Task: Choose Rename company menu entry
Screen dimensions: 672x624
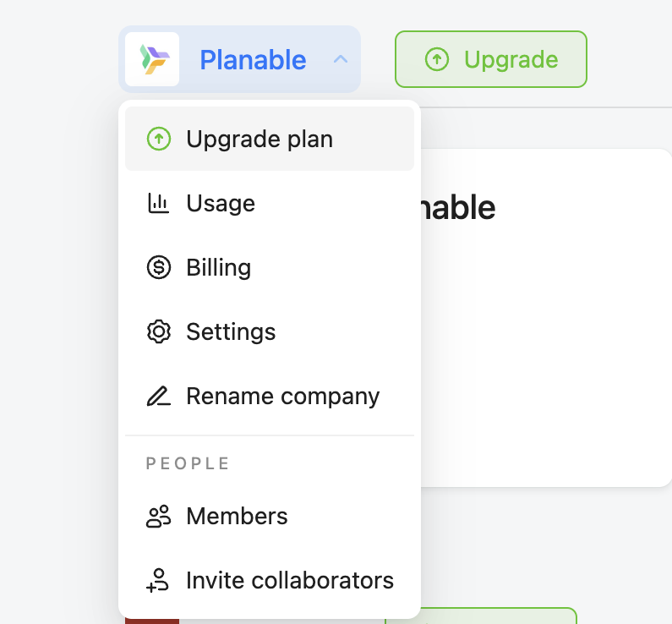Action: coord(282,396)
